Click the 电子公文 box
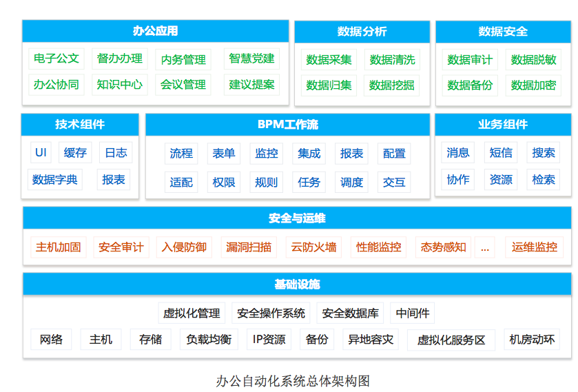The image size is (578, 392). [56, 59]
